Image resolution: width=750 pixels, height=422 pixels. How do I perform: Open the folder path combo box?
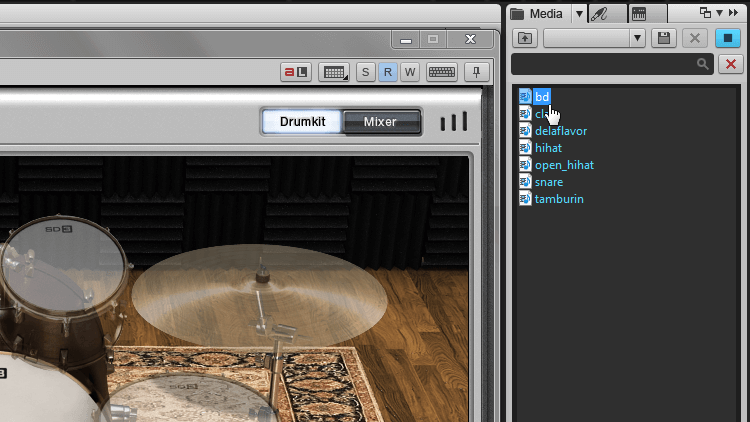pyautogui.click(x=594, y=38)
